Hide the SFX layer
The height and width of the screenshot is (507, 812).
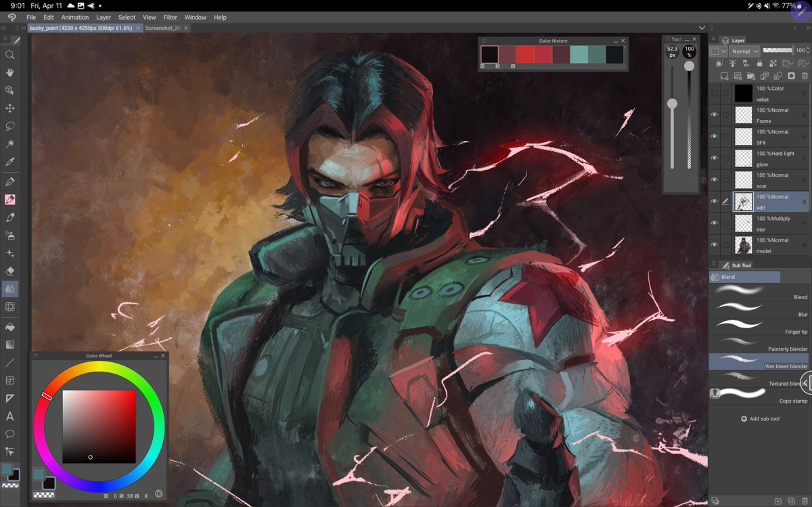click(714, 137)
